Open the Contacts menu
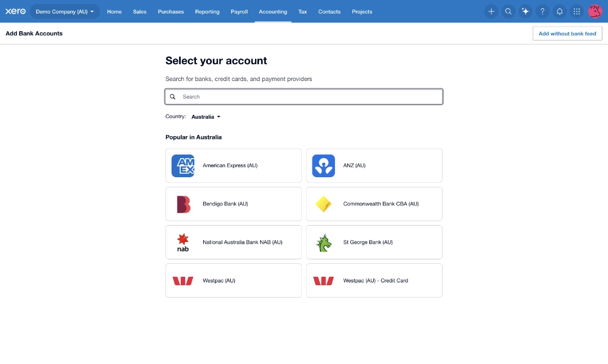Screen dimensions: 608x364 pos(329,12)
